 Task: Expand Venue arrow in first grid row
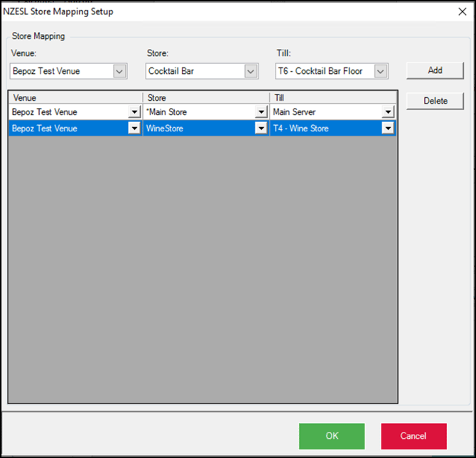click(x=134, y=112)
